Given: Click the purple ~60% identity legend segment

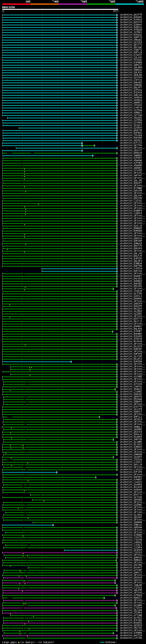Looking at the screenshot, I should tap(73, 4).
